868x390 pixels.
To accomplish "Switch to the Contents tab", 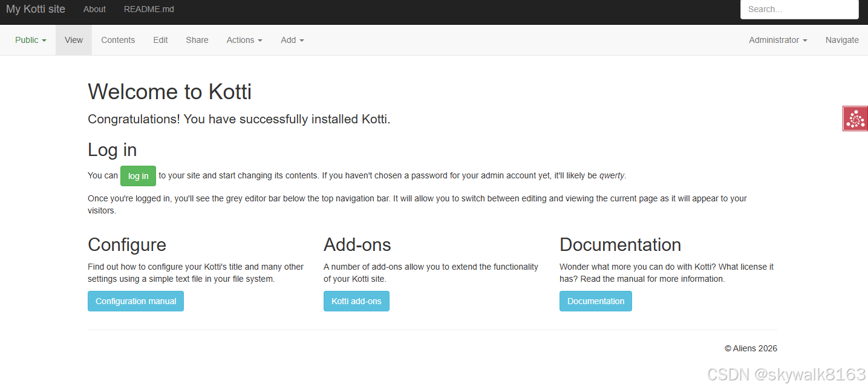I will [118, 40].
